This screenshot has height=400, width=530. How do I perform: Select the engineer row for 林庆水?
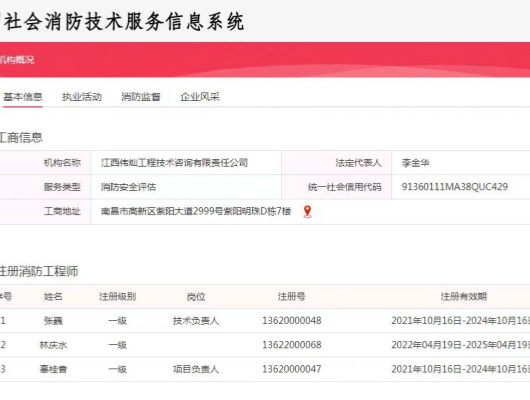click(265, 345)
